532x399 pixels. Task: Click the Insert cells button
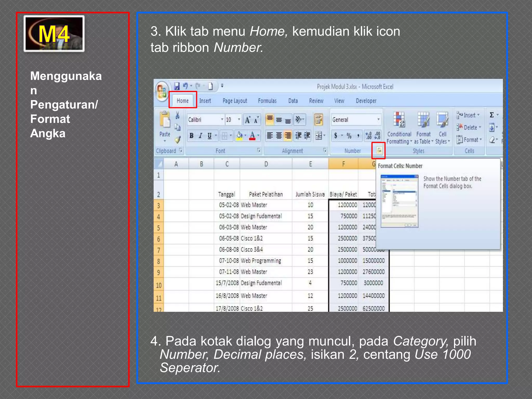469,115
